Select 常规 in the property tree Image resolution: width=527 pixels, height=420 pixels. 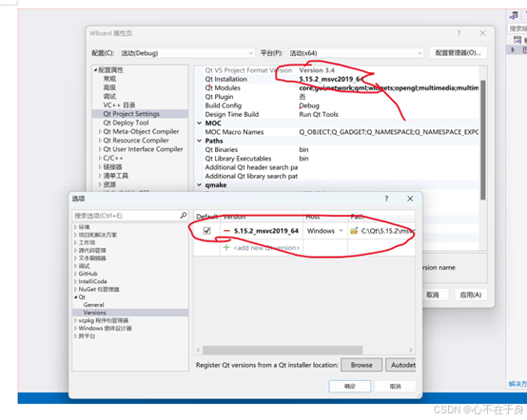[109, 79]
